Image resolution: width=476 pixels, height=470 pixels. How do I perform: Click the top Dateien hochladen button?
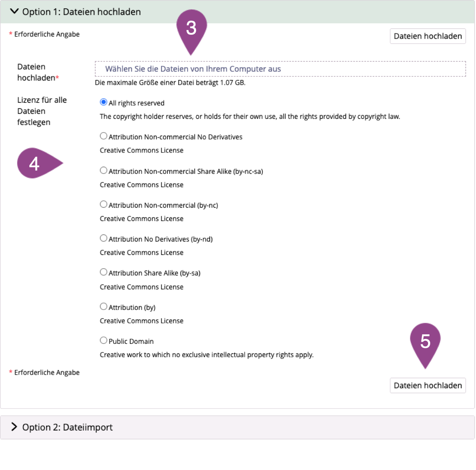click(427, 36)
